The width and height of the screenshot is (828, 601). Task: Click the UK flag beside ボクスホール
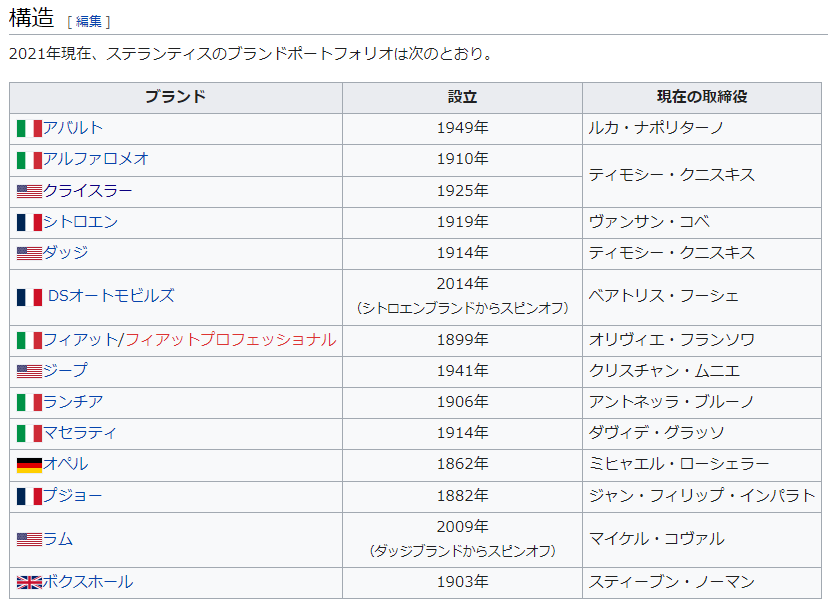[29, 583]
